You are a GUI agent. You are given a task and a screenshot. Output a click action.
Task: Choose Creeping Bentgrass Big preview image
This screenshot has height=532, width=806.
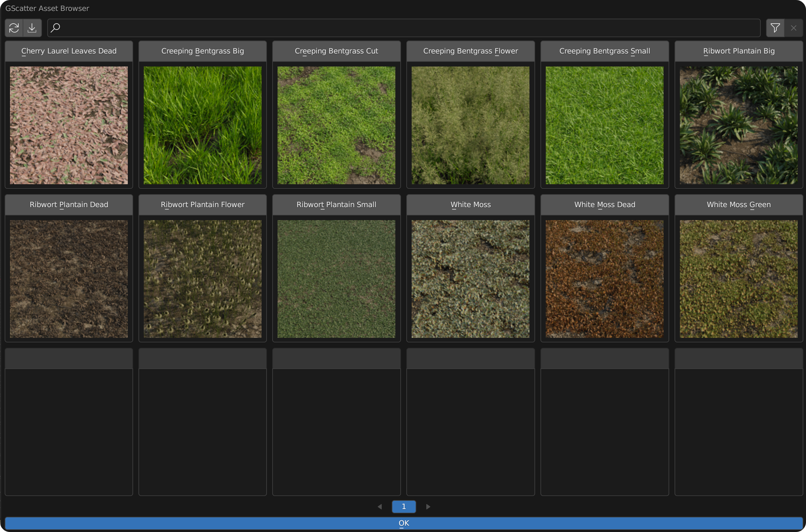(x=203, y=125)
